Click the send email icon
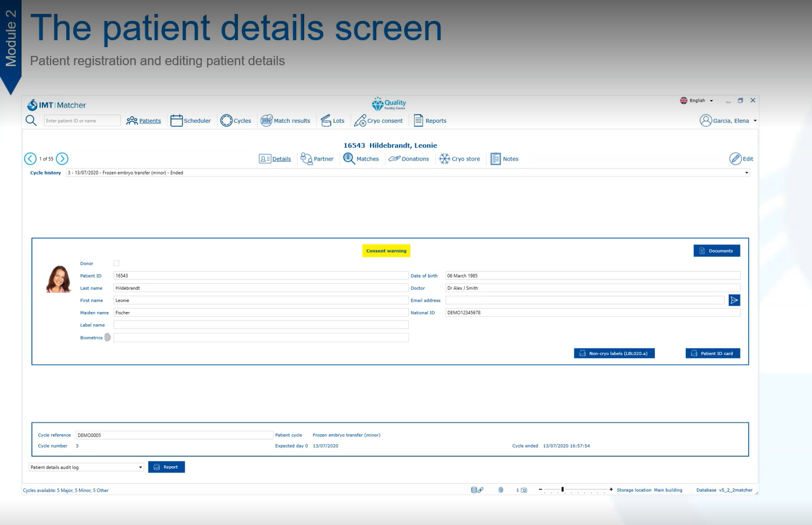Image resolution: width=812 pixels, height=525 pixels. pyautogui.click(x=734, y=300)
